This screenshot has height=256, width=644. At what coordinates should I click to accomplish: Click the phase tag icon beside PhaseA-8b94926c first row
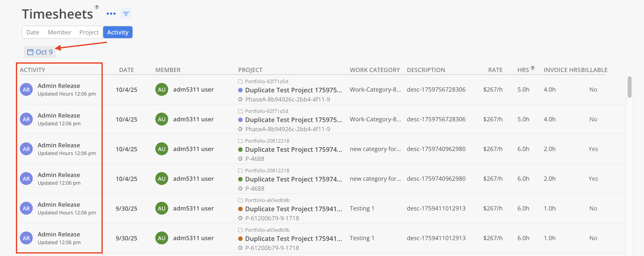coord(240,99)
